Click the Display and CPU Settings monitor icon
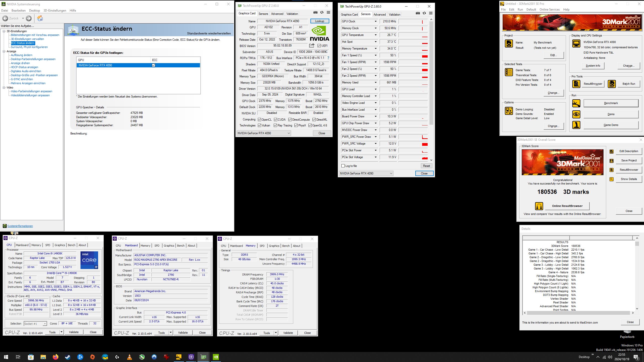The image size is (644, 362). pos(576,43)
